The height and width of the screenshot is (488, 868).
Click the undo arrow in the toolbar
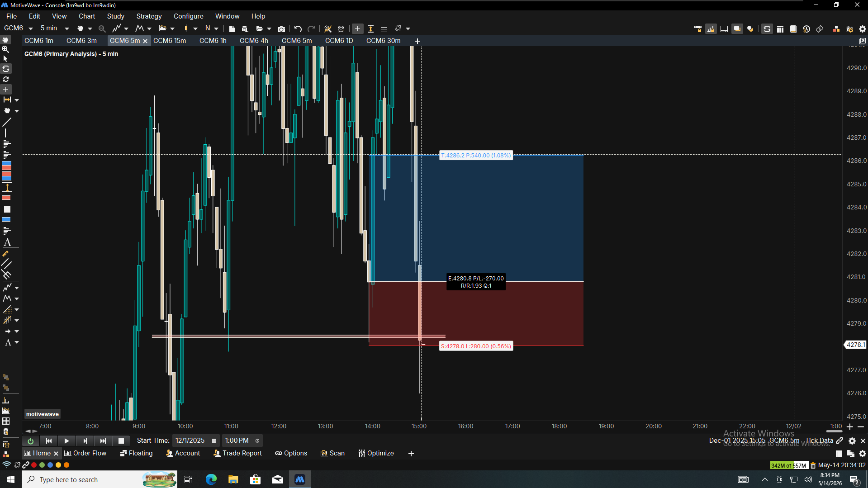[298, 29]
